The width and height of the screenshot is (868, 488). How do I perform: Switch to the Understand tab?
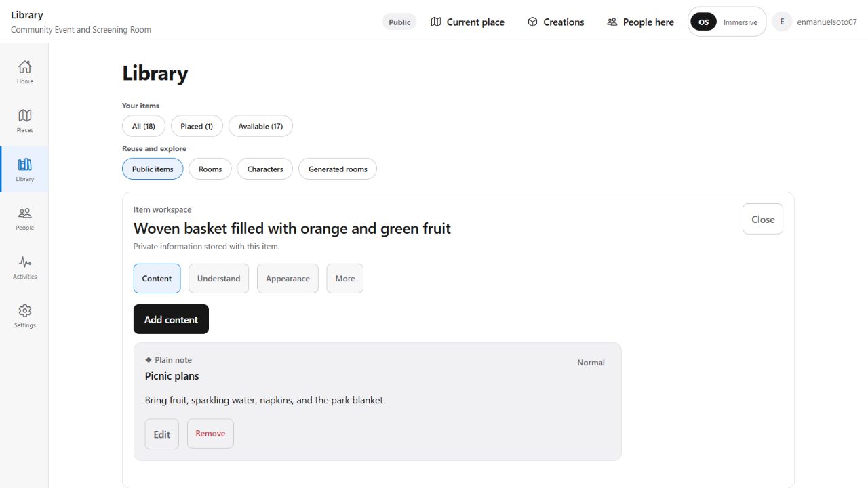pos(218,279)
